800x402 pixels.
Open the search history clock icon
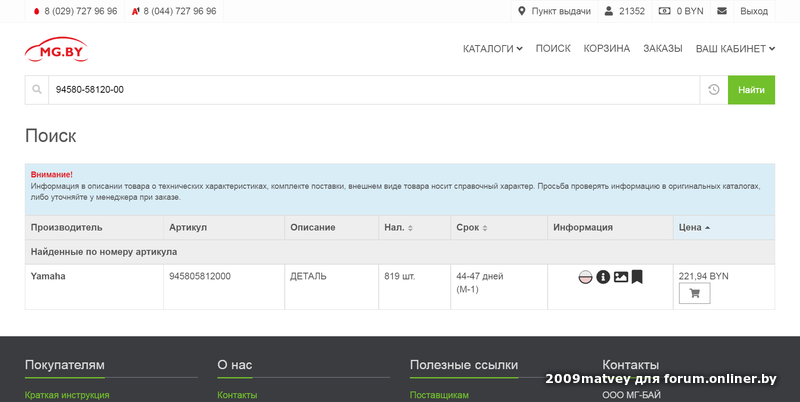point(714,90)
